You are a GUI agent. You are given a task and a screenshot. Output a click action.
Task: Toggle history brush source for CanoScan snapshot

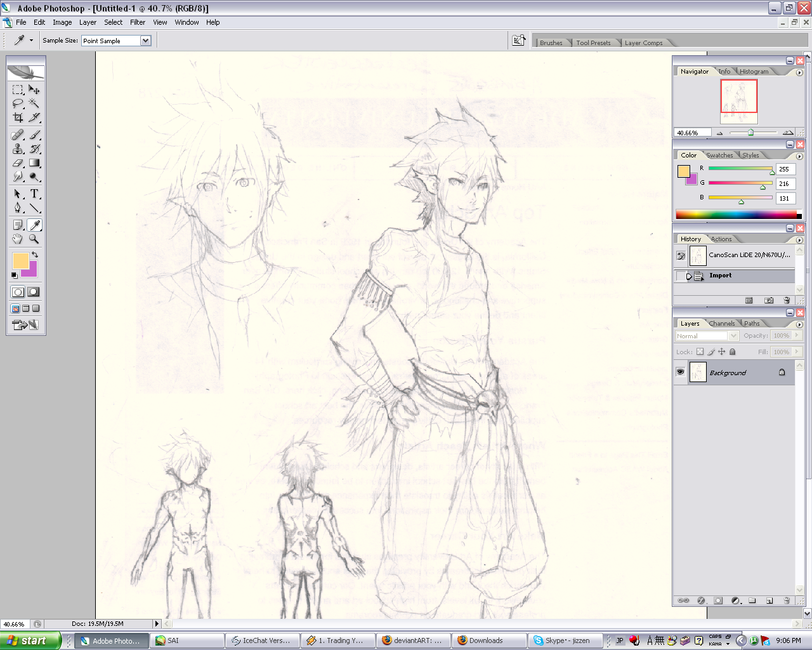681,256
